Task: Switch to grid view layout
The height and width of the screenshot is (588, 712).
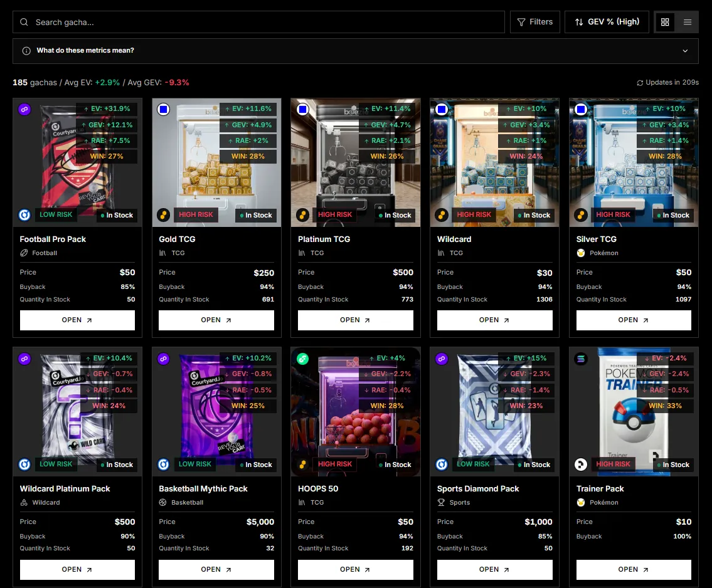Action: 665,22
